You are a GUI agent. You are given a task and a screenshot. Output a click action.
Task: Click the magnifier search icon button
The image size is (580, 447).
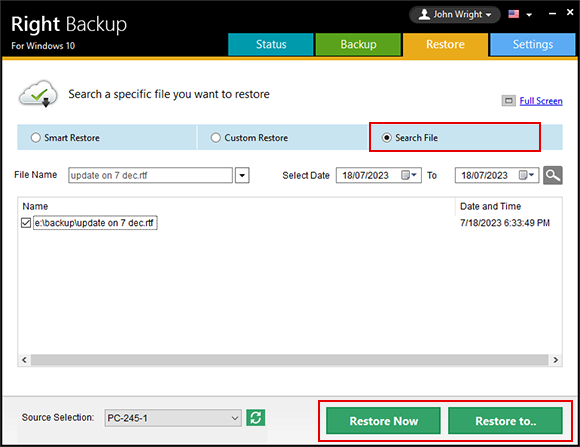[x=553, y=175]
